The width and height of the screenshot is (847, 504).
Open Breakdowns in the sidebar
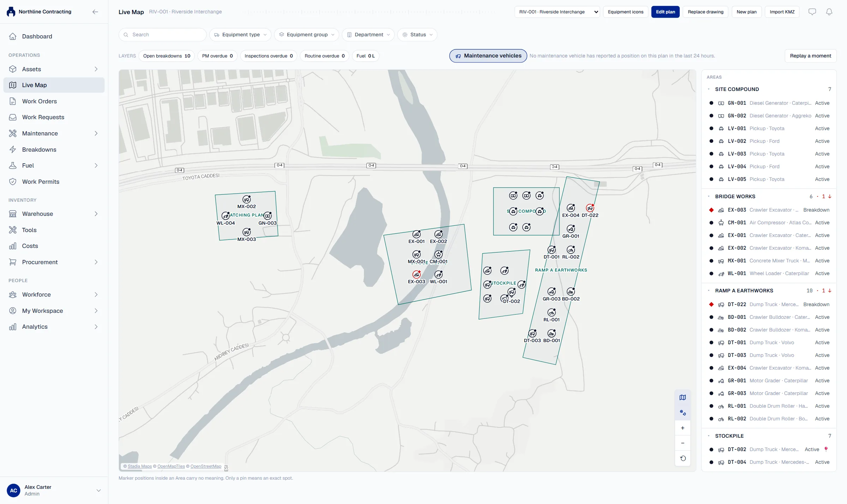pyautogui.click(x=54, y=150)
